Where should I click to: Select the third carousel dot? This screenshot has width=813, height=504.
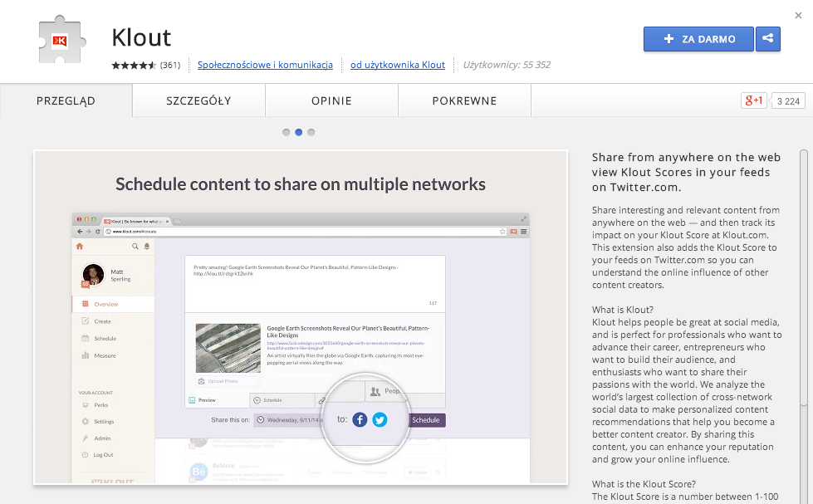pos(311,132)
